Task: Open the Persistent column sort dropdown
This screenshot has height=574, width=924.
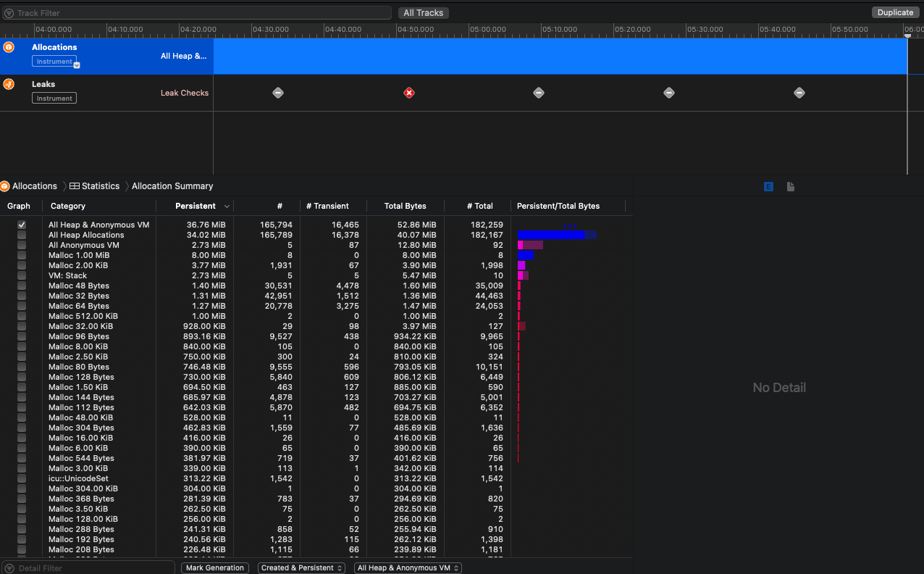Action: [x=227, y=206]
